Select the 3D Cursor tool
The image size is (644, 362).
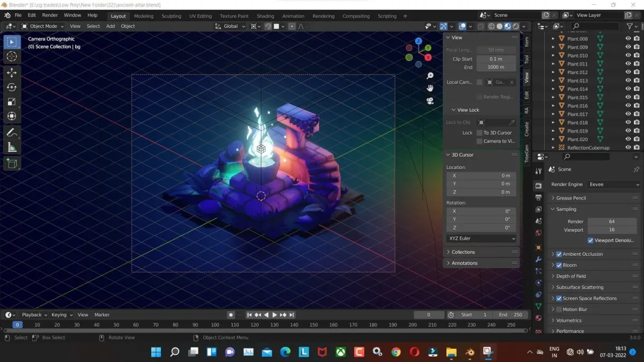coord(12,56)
